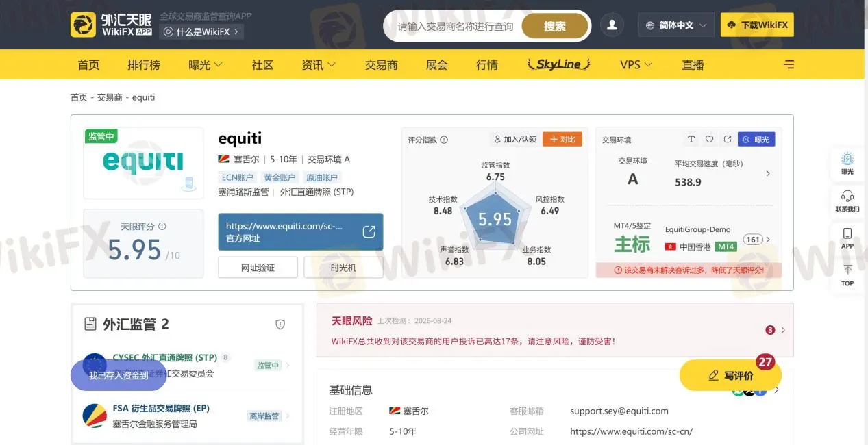Screen dimensions: 868x445
Task: Click the support.sey@equiti.com email
Action: click(619, 411)
